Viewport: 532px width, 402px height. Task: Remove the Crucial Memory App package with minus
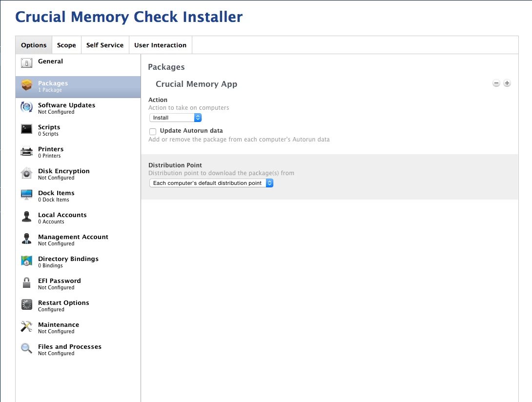(496, 83)
